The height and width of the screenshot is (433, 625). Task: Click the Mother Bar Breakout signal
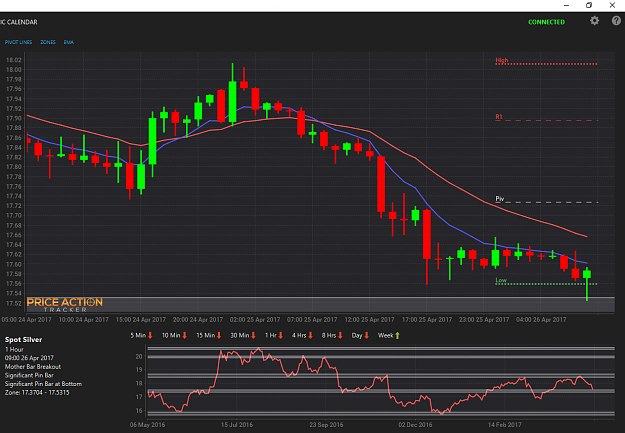click(x=33, y=367)
